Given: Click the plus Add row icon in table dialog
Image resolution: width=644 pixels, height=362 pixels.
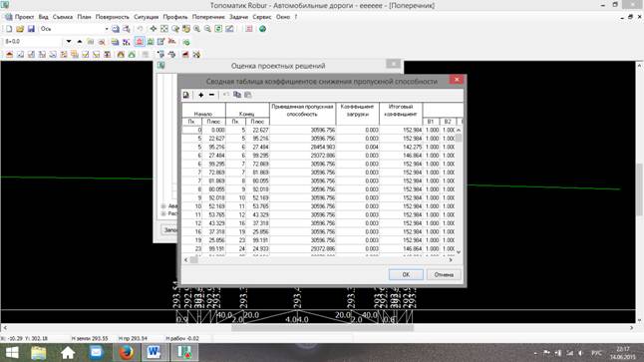Looking at the screenshot, I should pyautogui.click(x=200, y=95).
